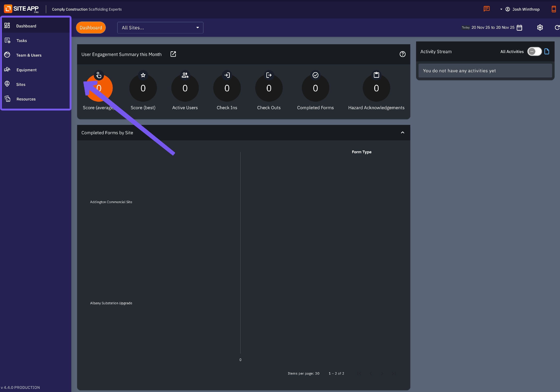
Task: Collapse Completed Forms by Site panel
Action: coord(402,133)
